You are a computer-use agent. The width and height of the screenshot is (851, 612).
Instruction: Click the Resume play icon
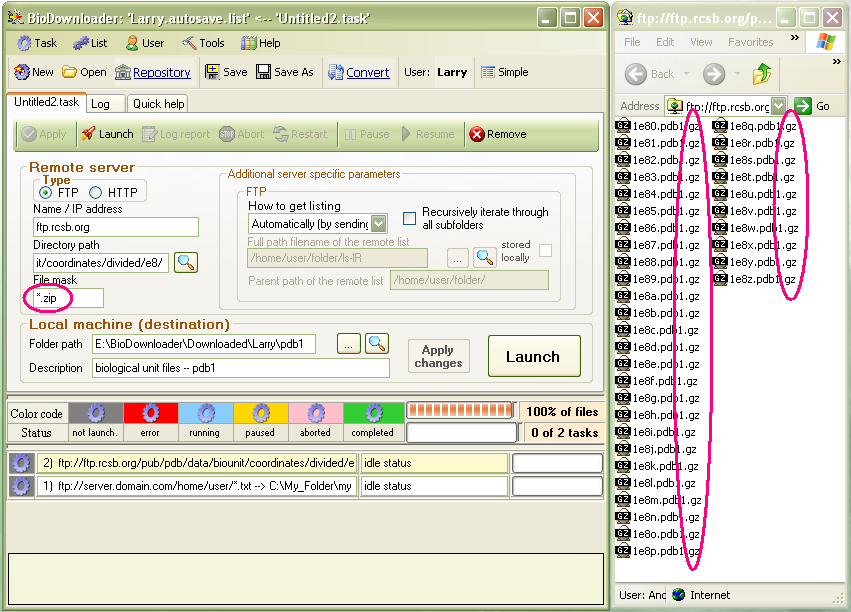coord(406,134)
